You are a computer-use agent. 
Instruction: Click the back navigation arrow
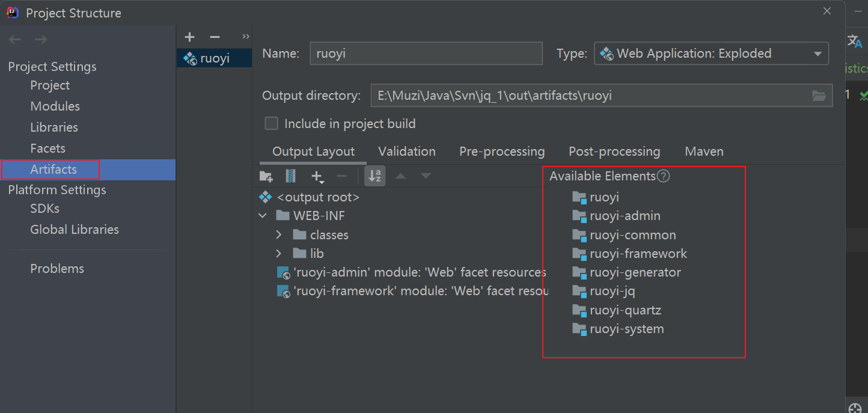(x=15, y=40)
